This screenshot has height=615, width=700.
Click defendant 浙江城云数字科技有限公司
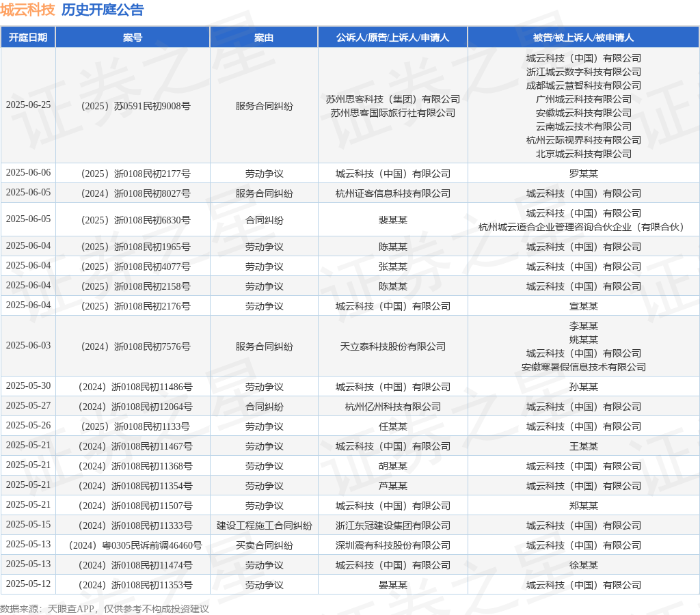[584, 72]
